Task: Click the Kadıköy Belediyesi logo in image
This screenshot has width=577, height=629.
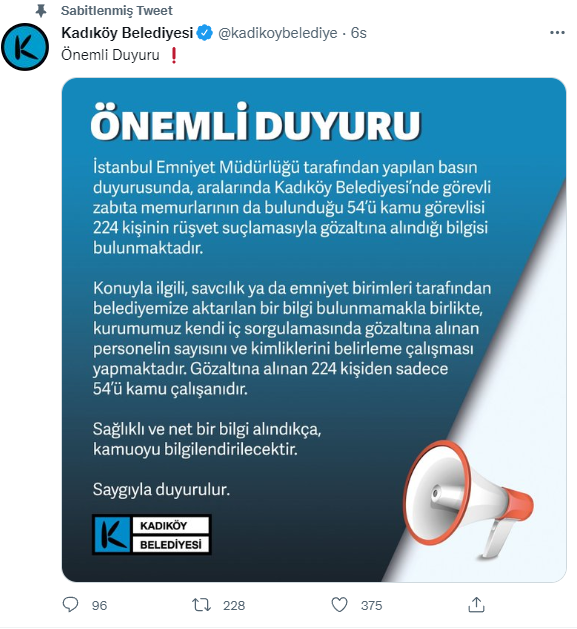Action: [x=152, y=535]
